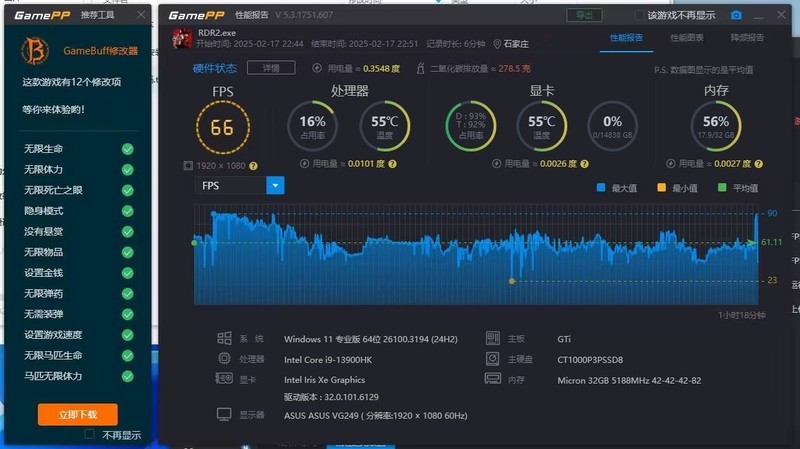Toggle the 无限死亡之眼 cheat checkmark
This screenshot has width=800, height=449.
128,190
